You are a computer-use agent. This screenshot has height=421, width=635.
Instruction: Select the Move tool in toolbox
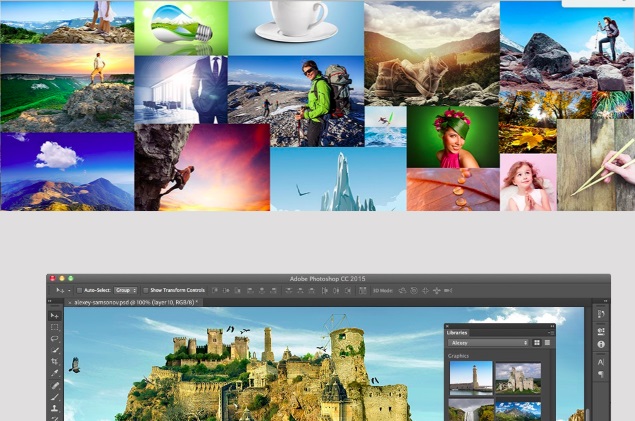coord(55,315)
